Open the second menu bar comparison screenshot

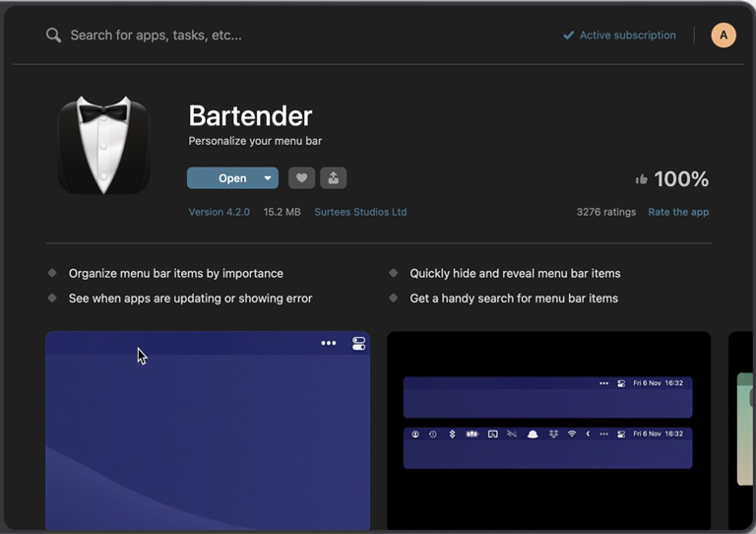click(548, 431)
